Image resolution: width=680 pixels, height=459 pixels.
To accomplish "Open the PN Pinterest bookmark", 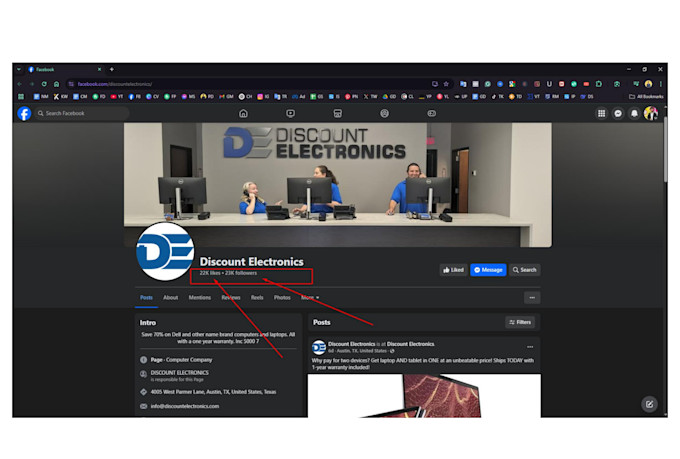I will [352, 97].
